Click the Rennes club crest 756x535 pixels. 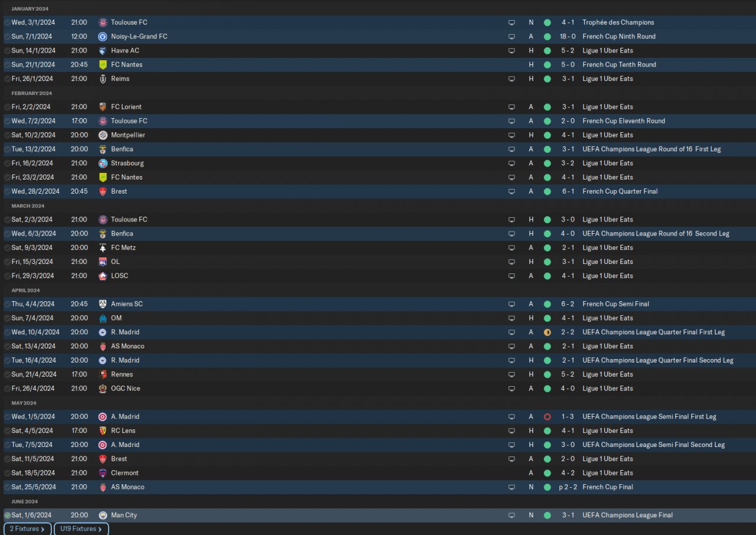(x=103, y=374)
